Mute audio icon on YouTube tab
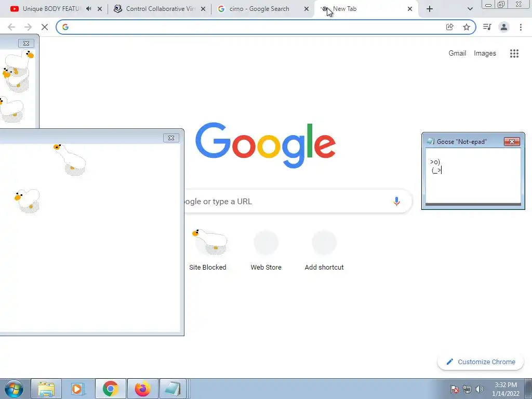 (88, 9)
